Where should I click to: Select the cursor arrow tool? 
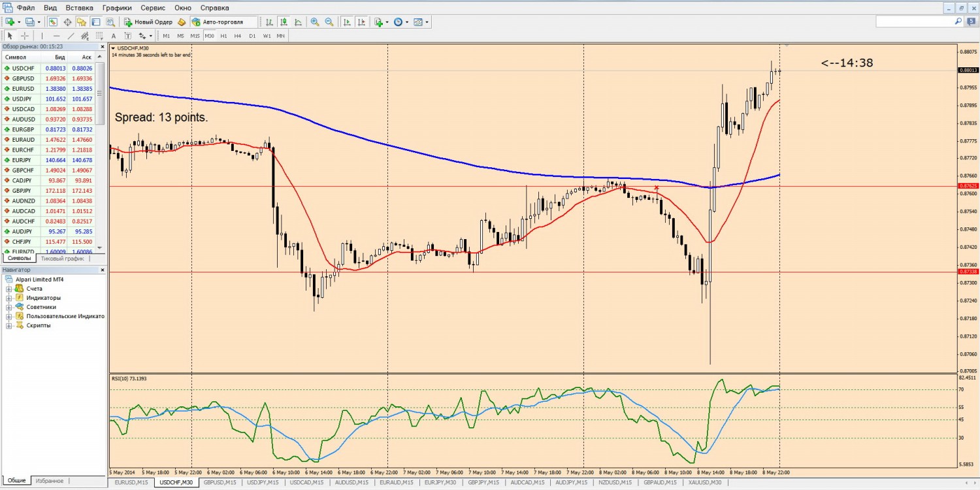(x=10, y=36)
